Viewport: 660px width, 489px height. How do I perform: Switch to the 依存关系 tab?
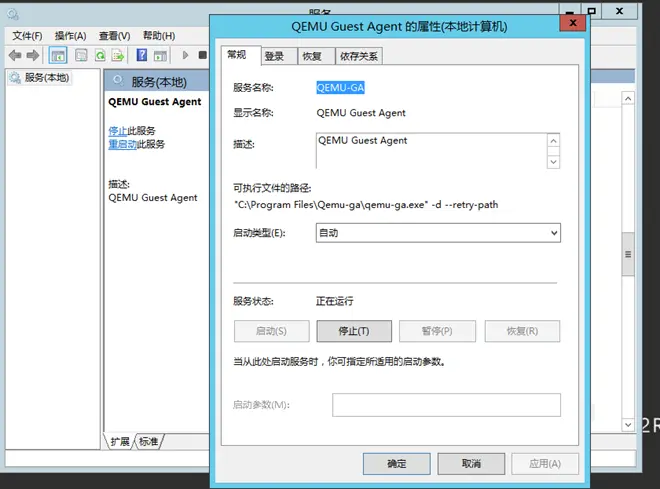tap(359, 56)
